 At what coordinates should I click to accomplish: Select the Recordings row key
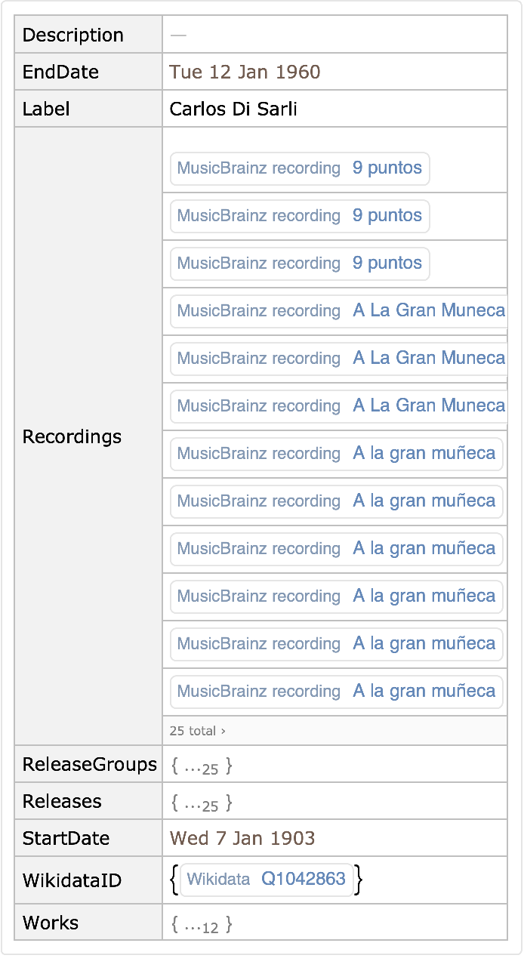coord(72,437)
